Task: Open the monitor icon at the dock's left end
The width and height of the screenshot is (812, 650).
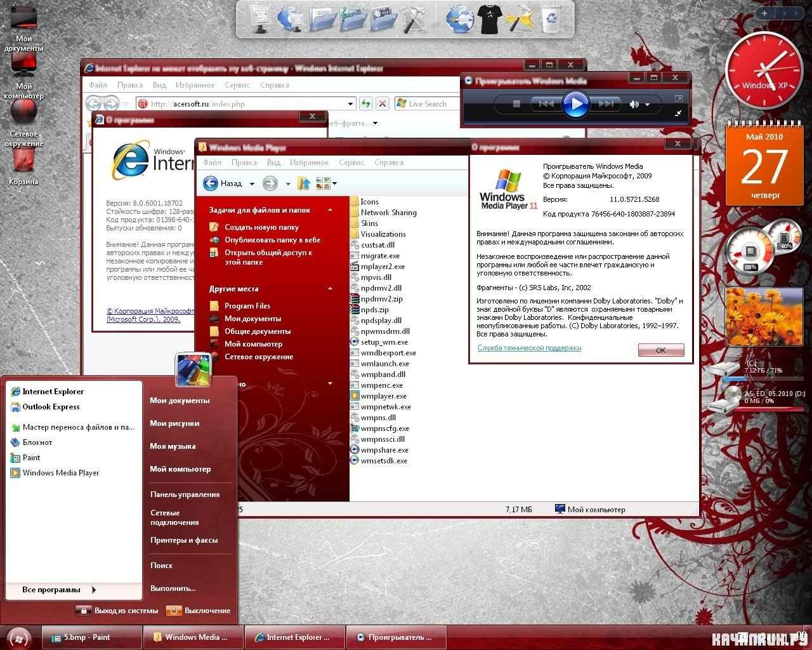Action: (259, 19)
